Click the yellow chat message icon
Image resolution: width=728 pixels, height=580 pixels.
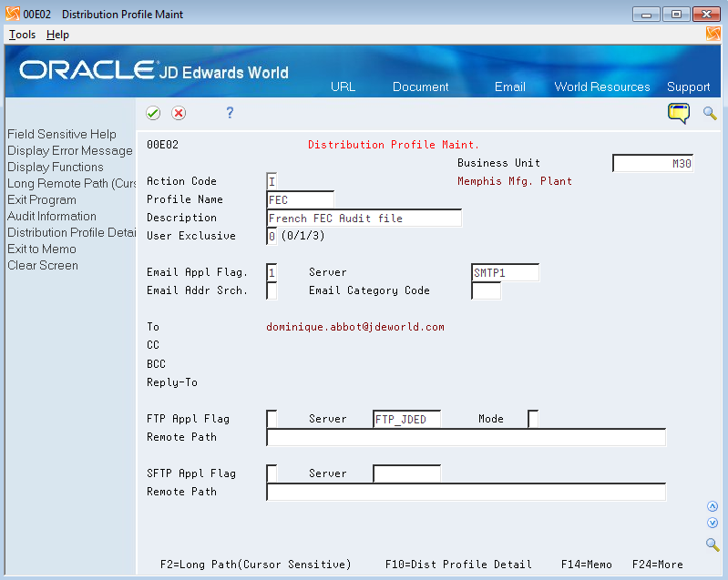(678, 113)
